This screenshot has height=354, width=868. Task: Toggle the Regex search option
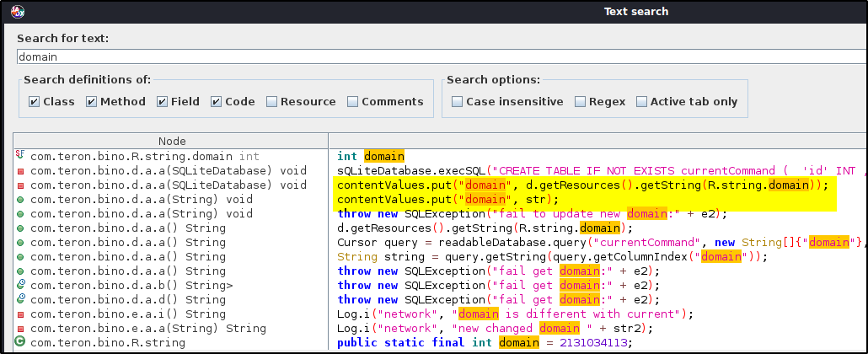click(x=581, y=102)
